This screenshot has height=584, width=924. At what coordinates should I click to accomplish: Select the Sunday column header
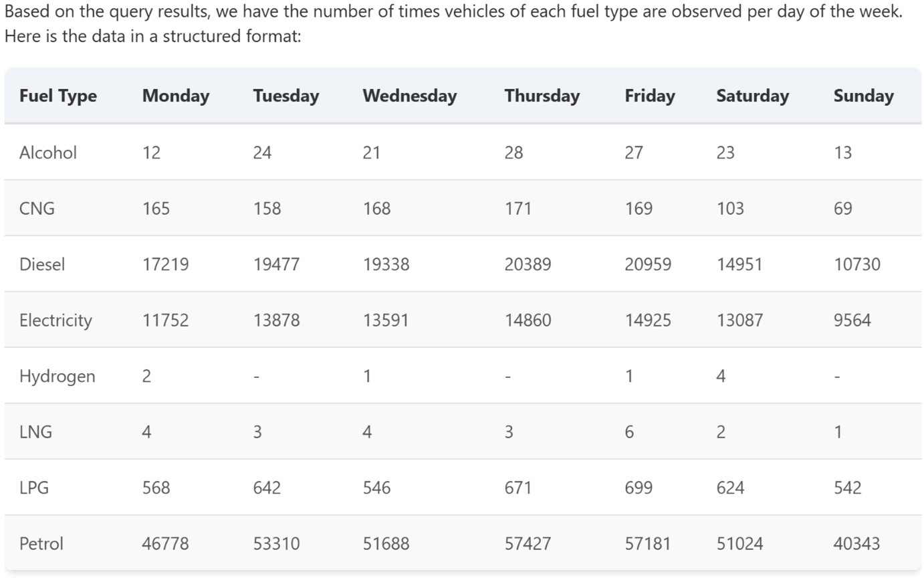coord(862,96)
